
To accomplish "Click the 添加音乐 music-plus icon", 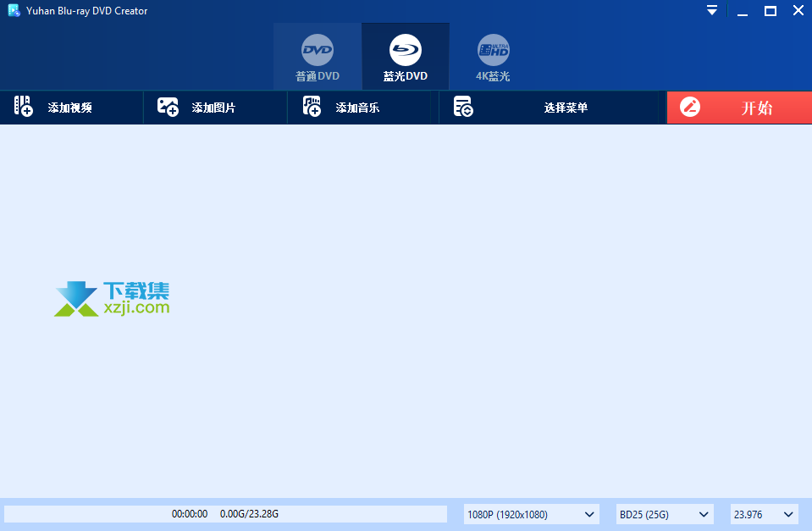I will click(312, 106).
